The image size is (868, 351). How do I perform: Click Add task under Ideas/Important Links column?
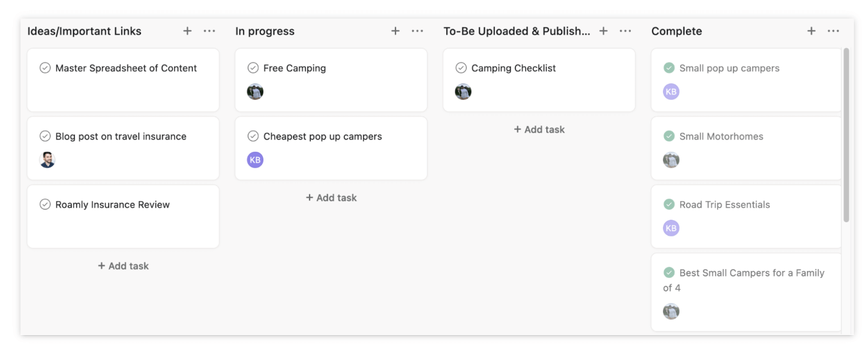[123, 266]
